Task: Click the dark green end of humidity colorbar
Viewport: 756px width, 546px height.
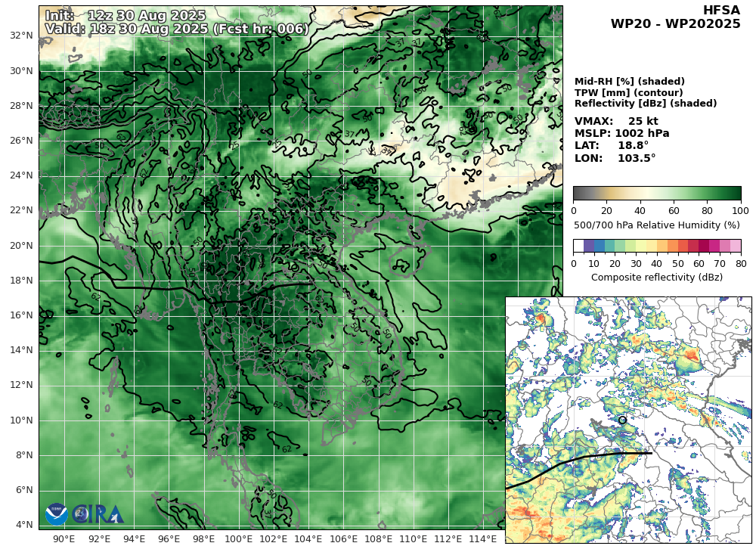Action: 733,193
